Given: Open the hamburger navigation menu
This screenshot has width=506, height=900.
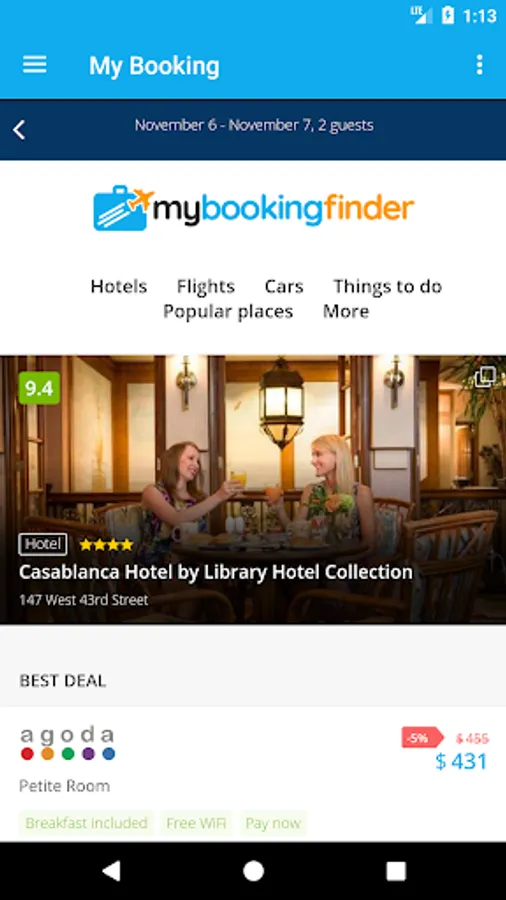Looking at the screenshot, I should [34, 65].
